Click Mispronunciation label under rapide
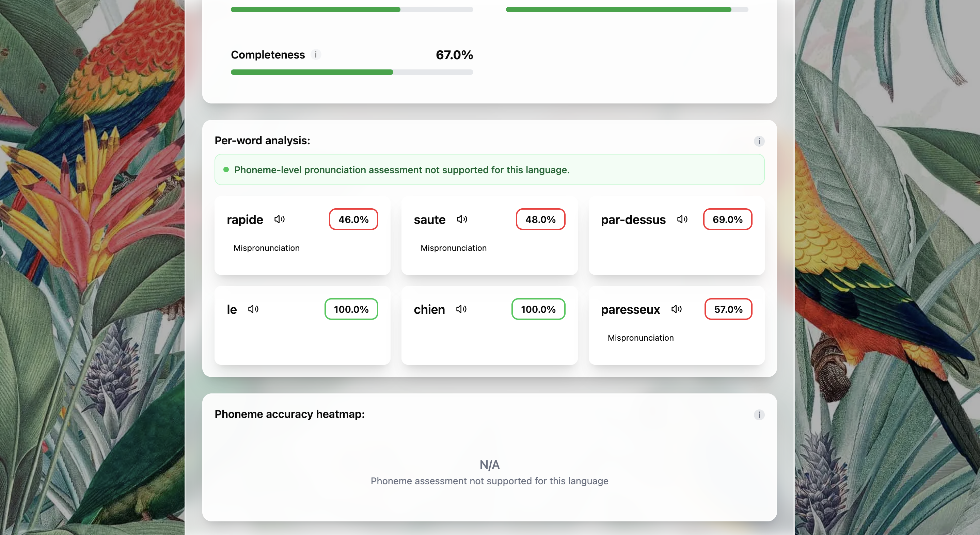Viewport: 980px width, 535px height. point(266,248)
